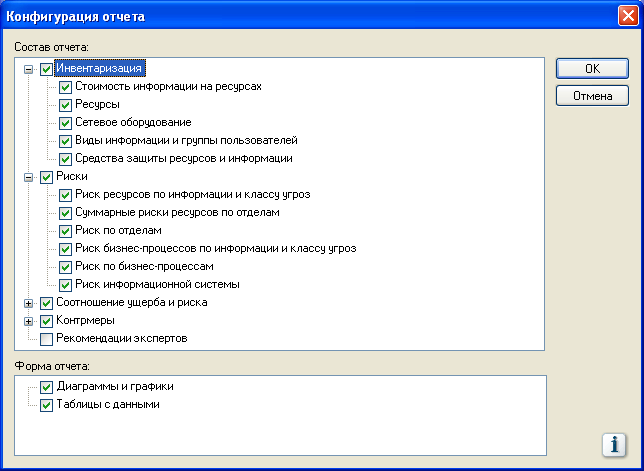644x471 pixels.
Task: Select the Рекомендации экспертов label
Action: click(x=122, y=338)
